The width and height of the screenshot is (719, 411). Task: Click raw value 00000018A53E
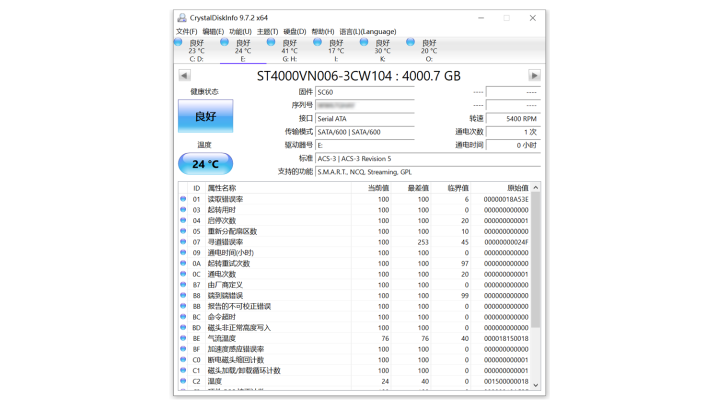pos(506,200)
